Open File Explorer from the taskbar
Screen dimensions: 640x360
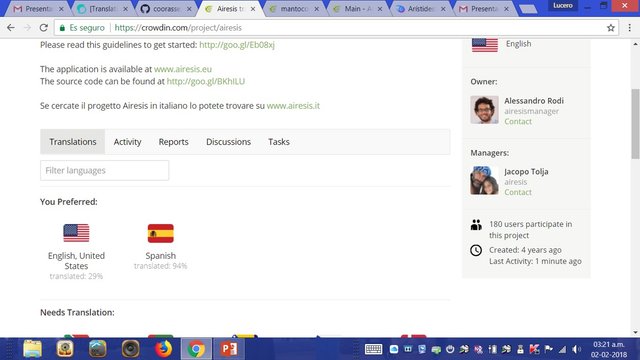(x=32, y=349)
